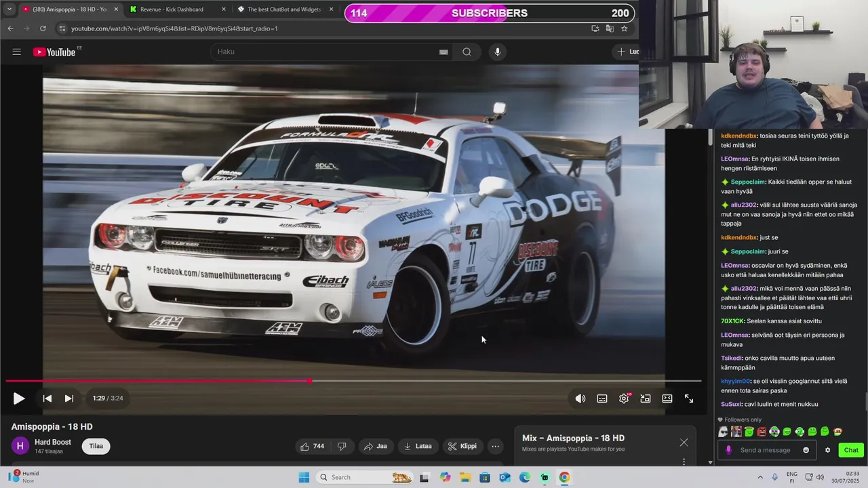Share the video with Jaa
This screenshot has width=868, height=488.
pyautogui.click(x=375, y=446)
